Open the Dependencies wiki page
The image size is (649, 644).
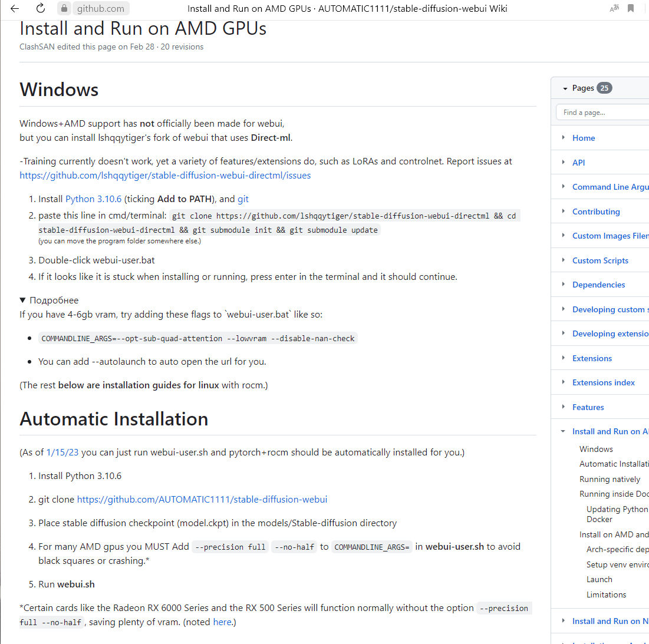598,285
